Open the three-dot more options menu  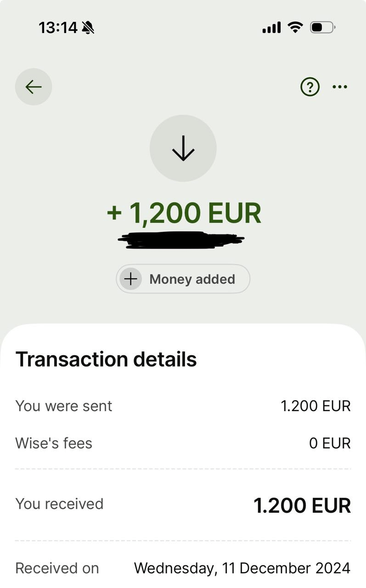point(340,87)
